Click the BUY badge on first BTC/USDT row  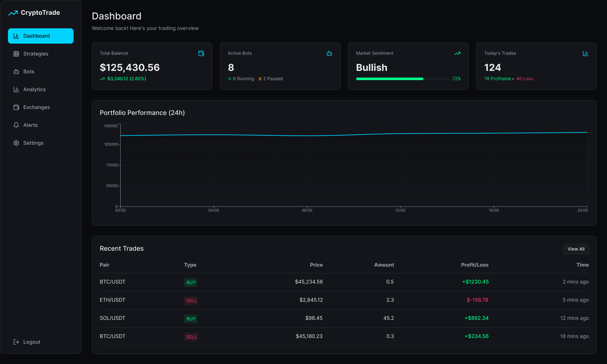(191, 282)
